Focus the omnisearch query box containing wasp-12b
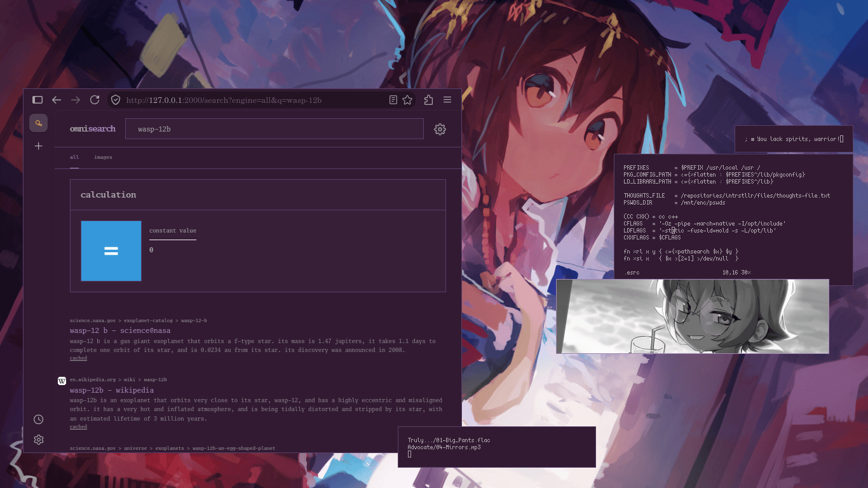 click(x=275, y=129)
